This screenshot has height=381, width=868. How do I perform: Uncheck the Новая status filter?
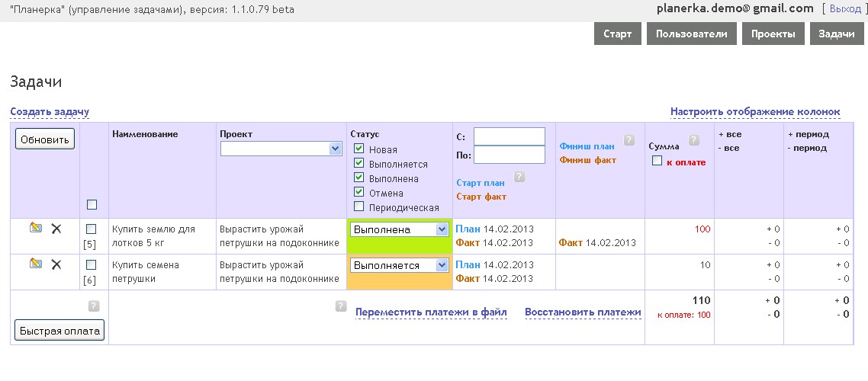[x=359, y=149]
